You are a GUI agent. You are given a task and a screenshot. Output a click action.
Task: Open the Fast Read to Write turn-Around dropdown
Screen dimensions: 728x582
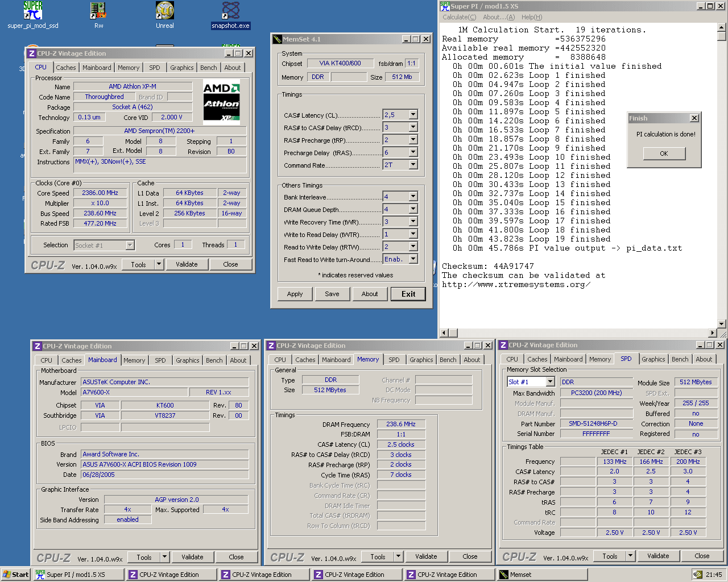coord(413,259)
